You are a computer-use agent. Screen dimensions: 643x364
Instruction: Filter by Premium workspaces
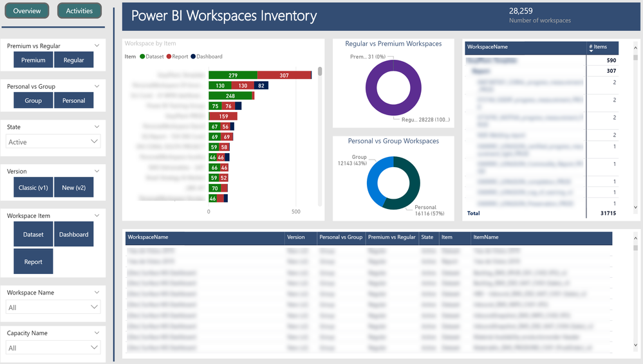point(33,60)
